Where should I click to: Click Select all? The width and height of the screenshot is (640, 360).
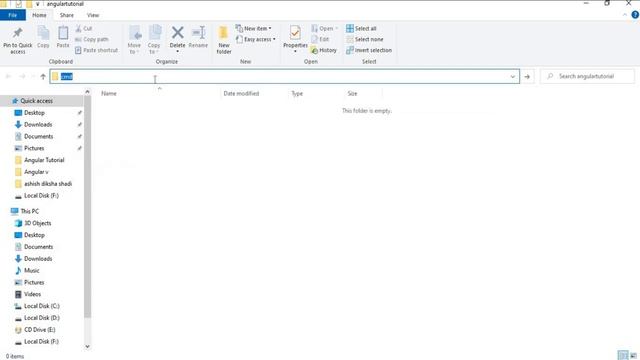click(x=361, y=29)
